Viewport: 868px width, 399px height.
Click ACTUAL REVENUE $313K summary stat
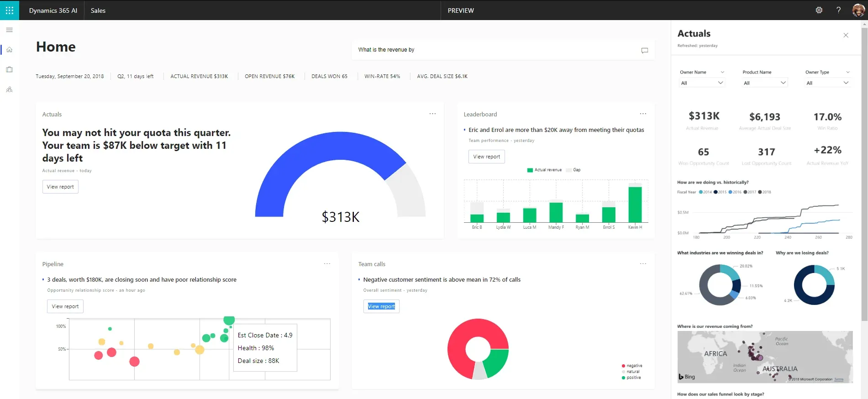point(199,76)
